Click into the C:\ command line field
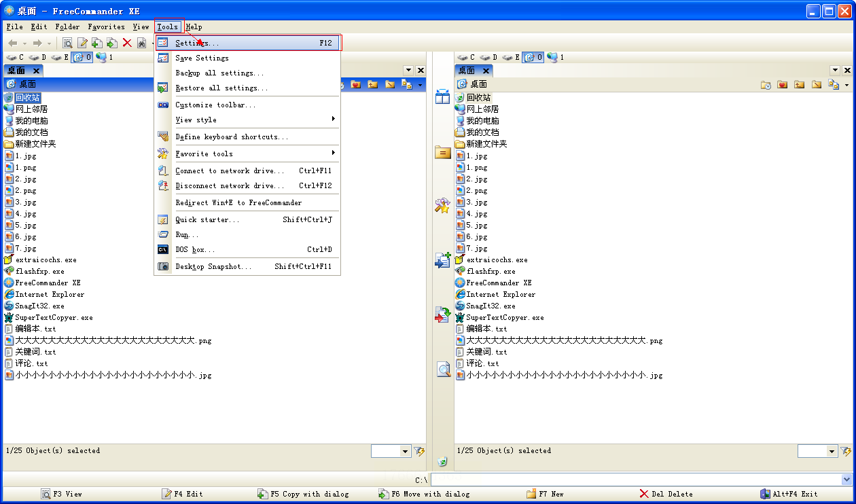The image size is (856, 504). (x=637, y=480)
